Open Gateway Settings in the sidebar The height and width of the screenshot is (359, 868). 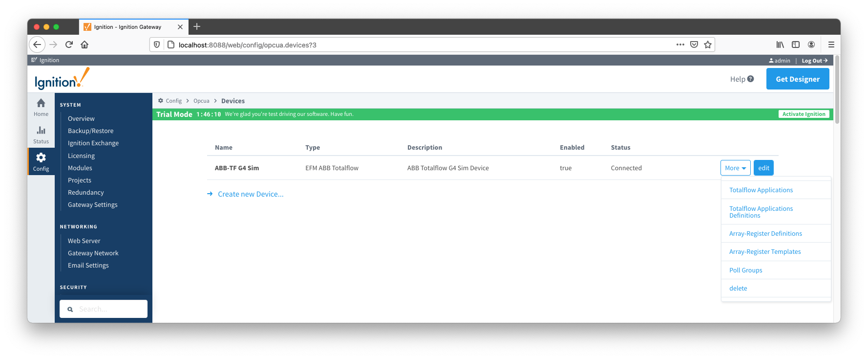click(92, 204)
